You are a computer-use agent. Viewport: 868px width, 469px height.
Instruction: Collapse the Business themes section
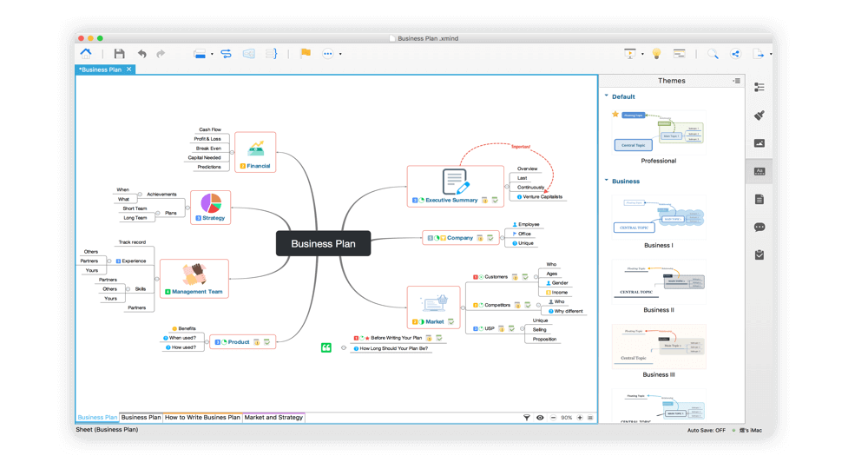[607, 181]
